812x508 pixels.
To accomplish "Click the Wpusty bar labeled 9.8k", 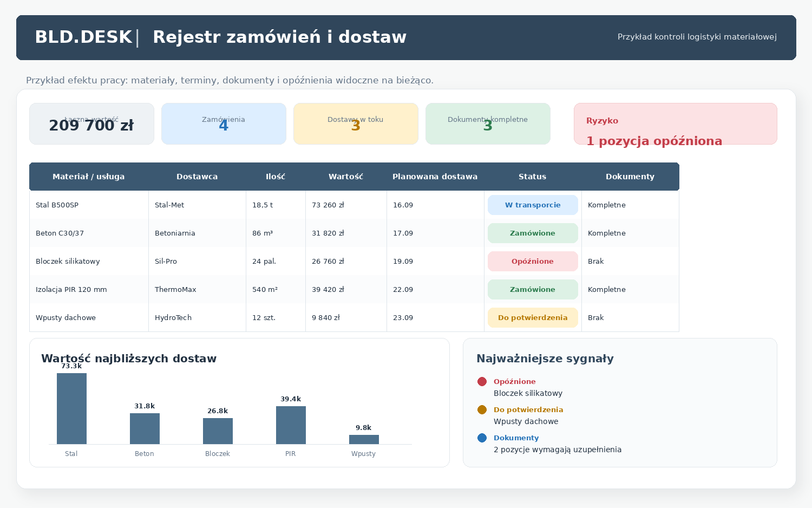I will pos(364,440).
